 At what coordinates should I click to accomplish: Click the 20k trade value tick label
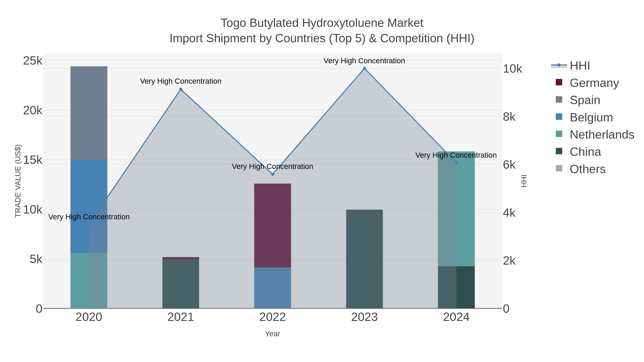coord(33,110)
